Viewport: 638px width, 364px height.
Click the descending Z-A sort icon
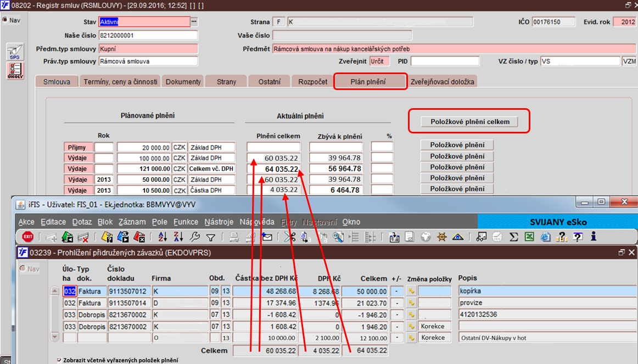pyautogui.click(x=178, y=237)
